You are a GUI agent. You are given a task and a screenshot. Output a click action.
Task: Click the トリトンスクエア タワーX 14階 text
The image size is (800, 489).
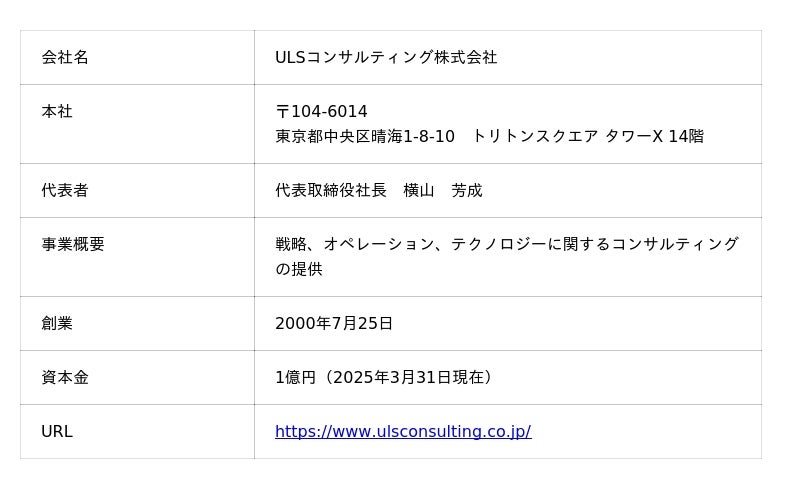click(x=588, y=137)
